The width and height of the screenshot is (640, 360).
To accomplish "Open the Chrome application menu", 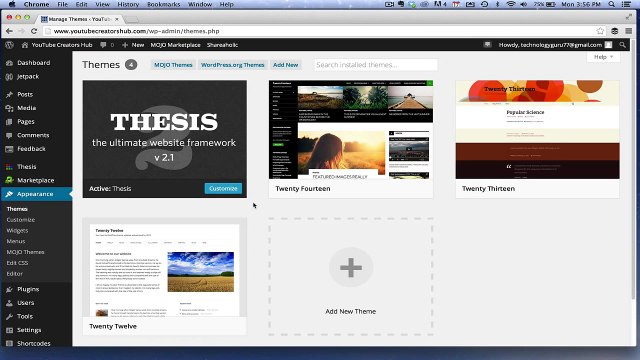I will [x=36, y=4].
